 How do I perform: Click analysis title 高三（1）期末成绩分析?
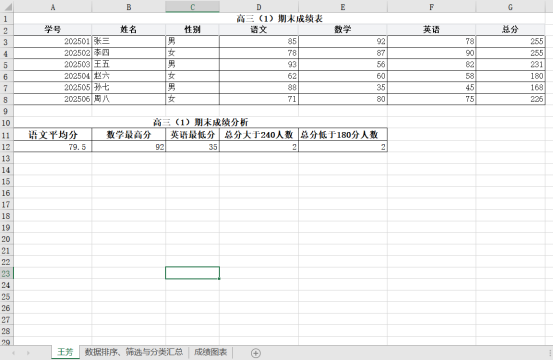[x=200, y=122]
